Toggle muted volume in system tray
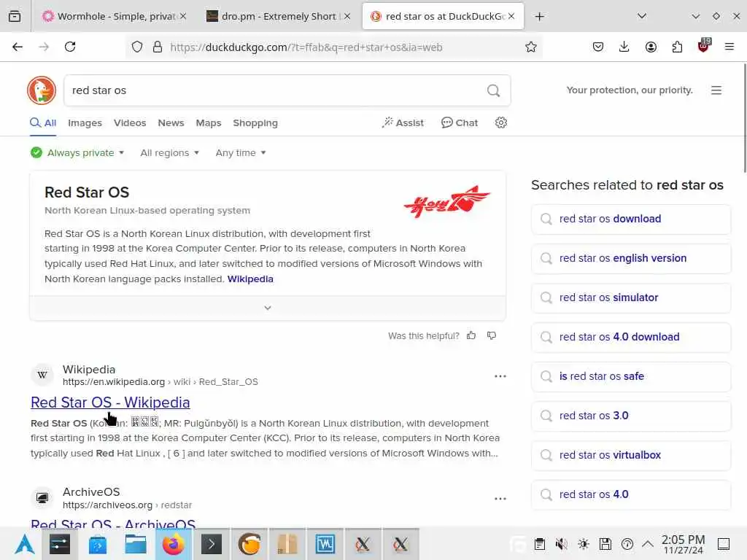The height and width of the screenshot is (560, 747). (x=561, y=544)
